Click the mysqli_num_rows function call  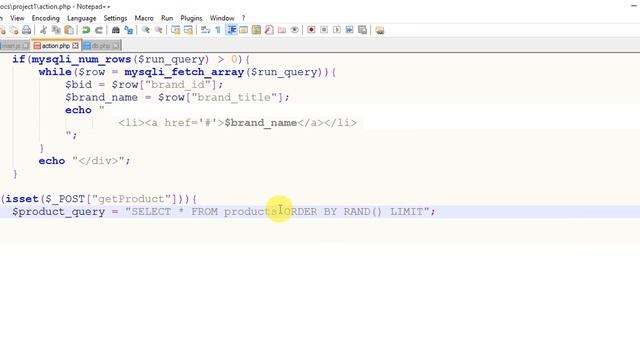[81, 60]
